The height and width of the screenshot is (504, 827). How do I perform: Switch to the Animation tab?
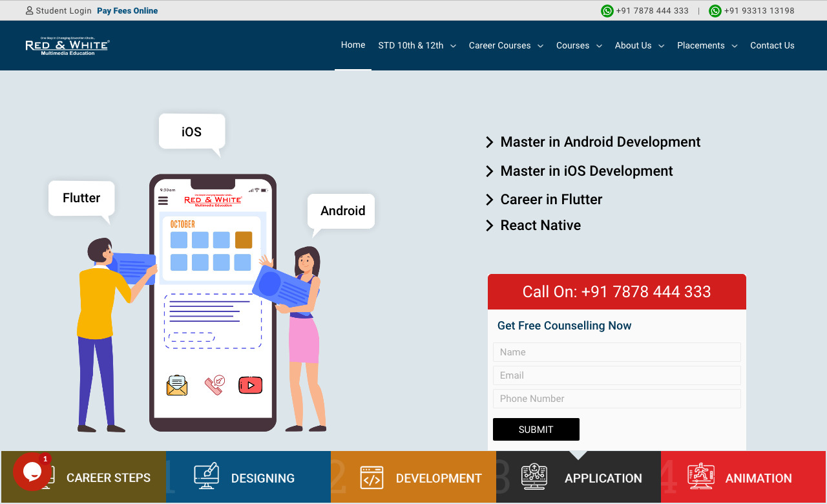743,478
